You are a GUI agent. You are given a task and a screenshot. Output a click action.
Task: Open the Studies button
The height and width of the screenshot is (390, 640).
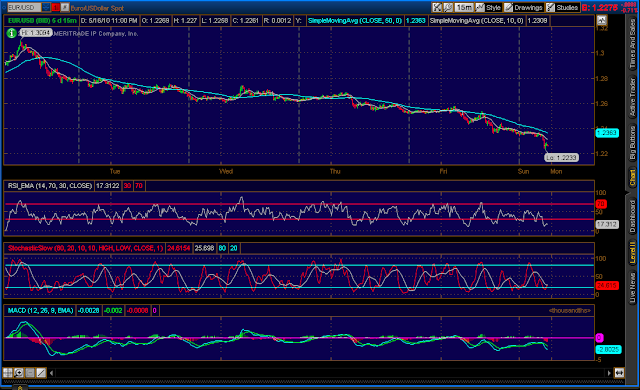562,7
